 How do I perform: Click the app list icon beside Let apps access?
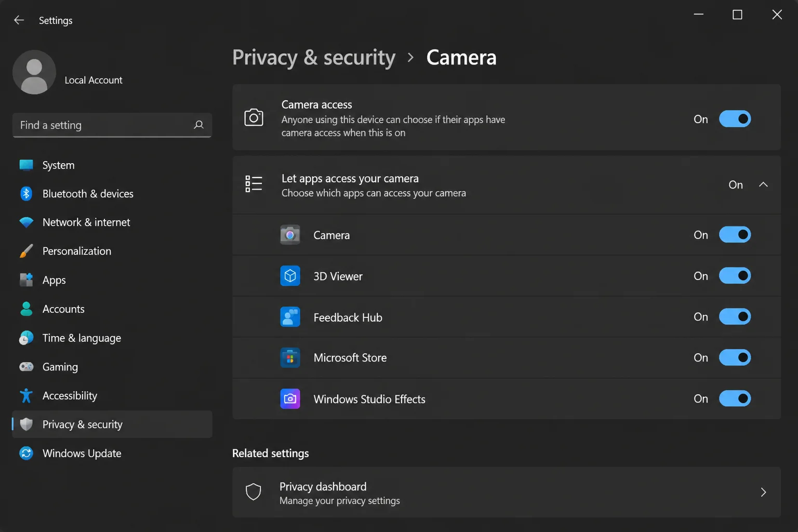click(254, 184)
